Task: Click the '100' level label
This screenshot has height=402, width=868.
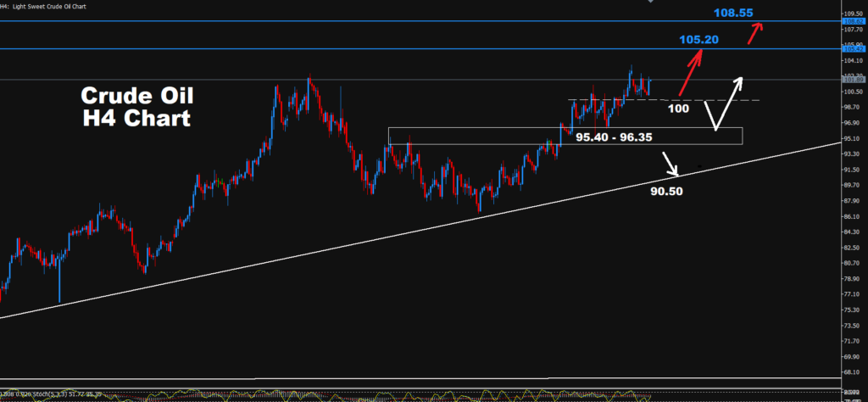Action: pyautogui.click(x=678, y=109)
